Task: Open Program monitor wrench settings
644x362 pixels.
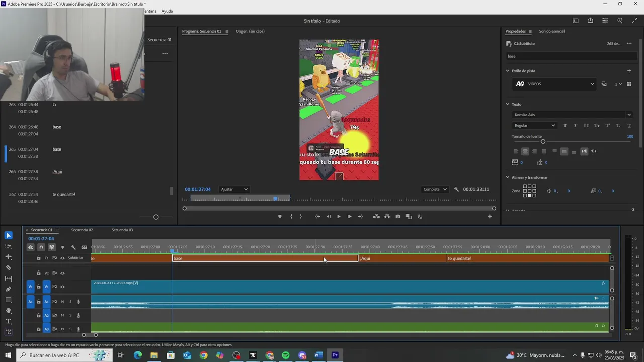Action: coord(456,189)
